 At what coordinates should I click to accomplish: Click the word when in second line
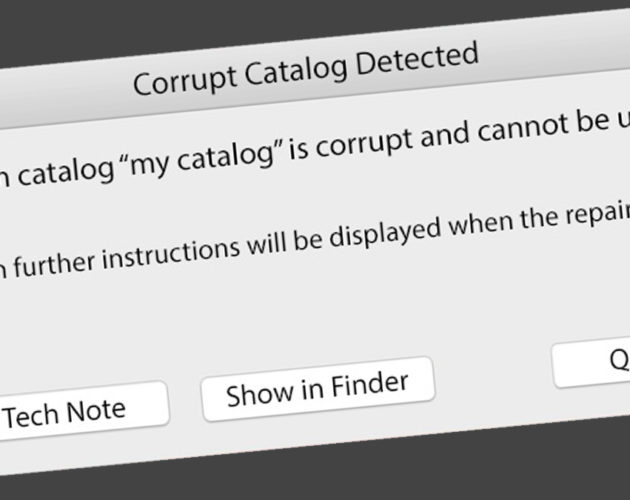point(480,225)
